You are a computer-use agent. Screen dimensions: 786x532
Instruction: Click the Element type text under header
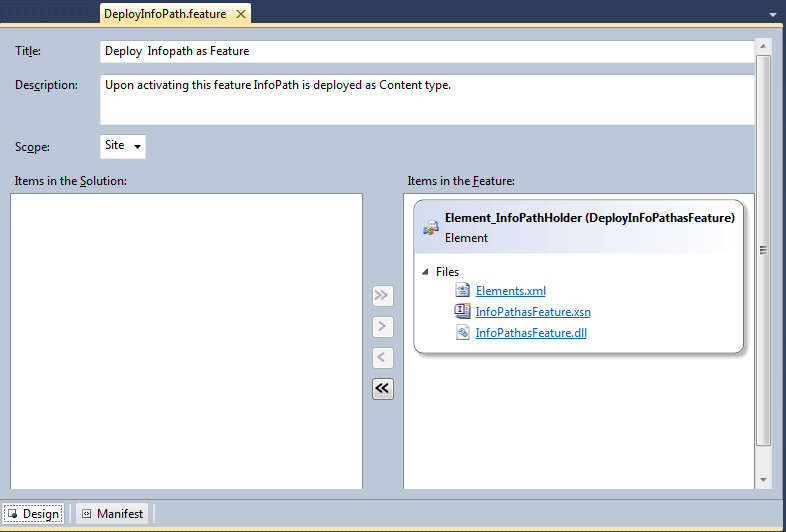466,238
